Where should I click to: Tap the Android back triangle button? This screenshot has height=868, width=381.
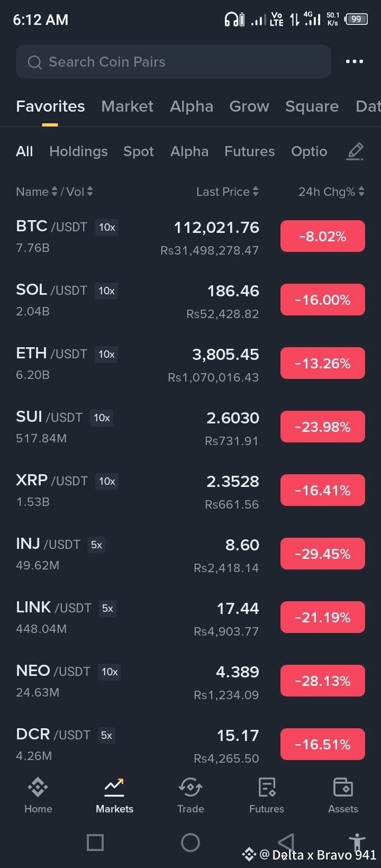pyautogui.click(x=286, y=842)
